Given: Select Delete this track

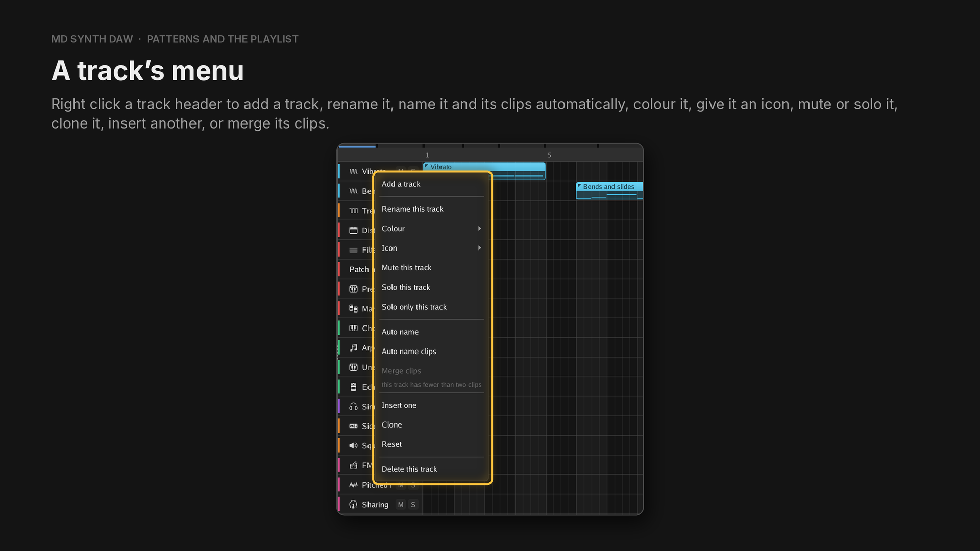Looking at the screenshot, I should click(x=432, y=469).
